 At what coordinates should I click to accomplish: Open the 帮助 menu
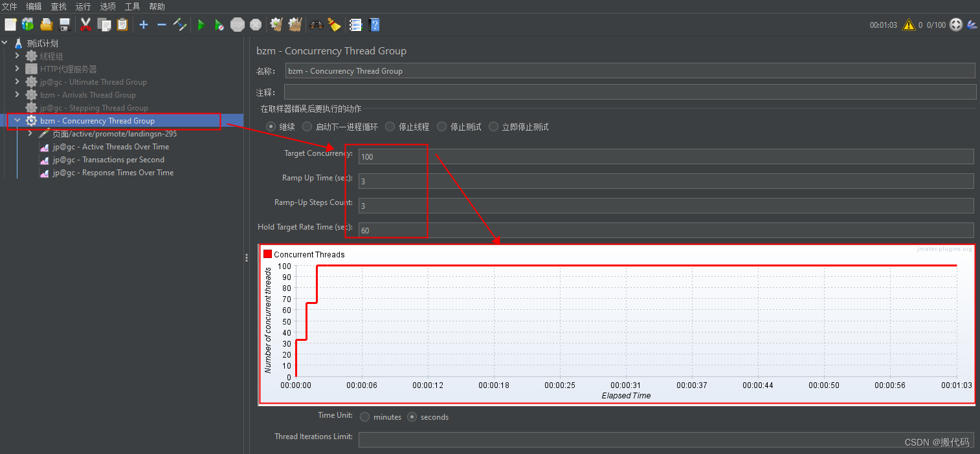[157, 6]
